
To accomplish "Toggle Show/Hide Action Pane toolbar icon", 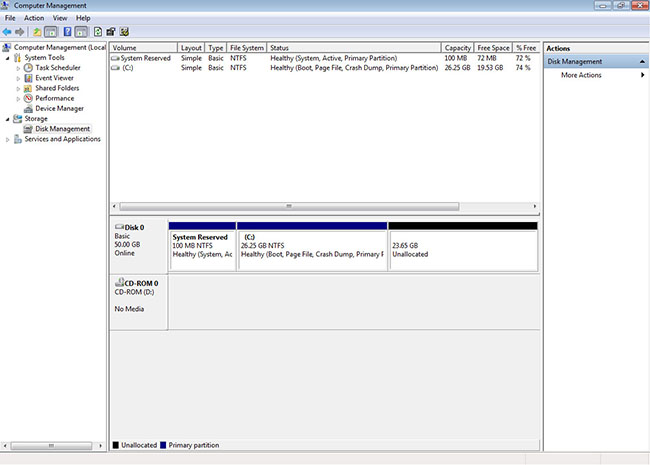I will point(81,32).
